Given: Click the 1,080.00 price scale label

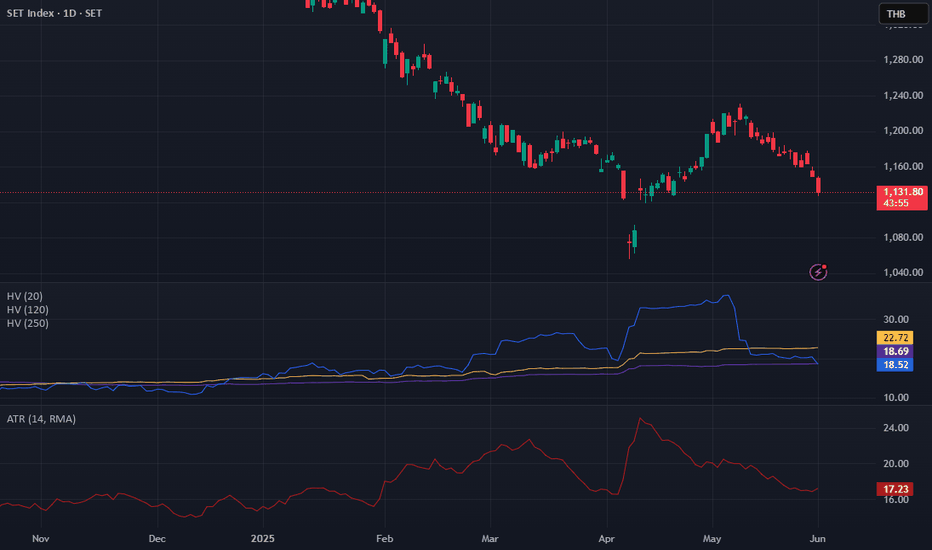Looking at the screenshot, I should point(903,237).
